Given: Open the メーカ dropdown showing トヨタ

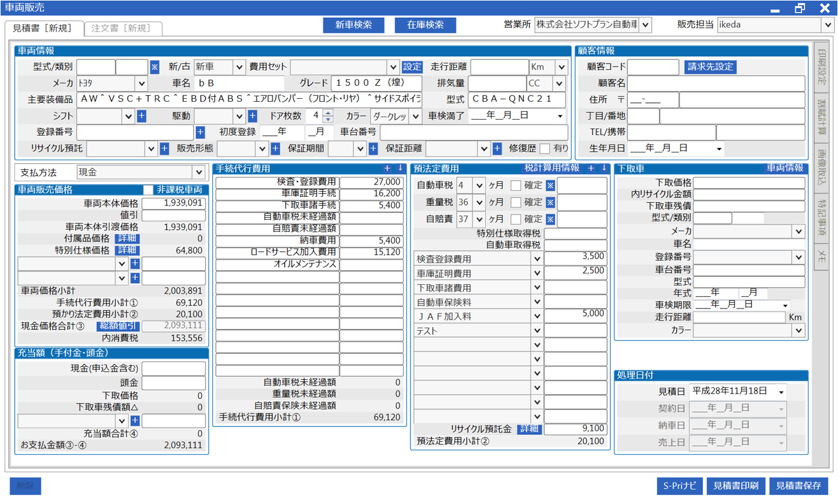Looking at the screenshot, I should click(x=141, y=83).
